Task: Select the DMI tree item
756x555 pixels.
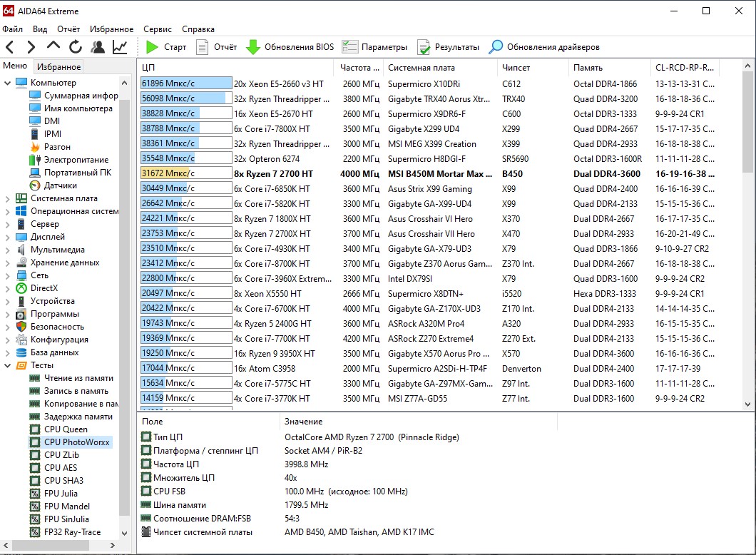Action: (x=52, y=121)
